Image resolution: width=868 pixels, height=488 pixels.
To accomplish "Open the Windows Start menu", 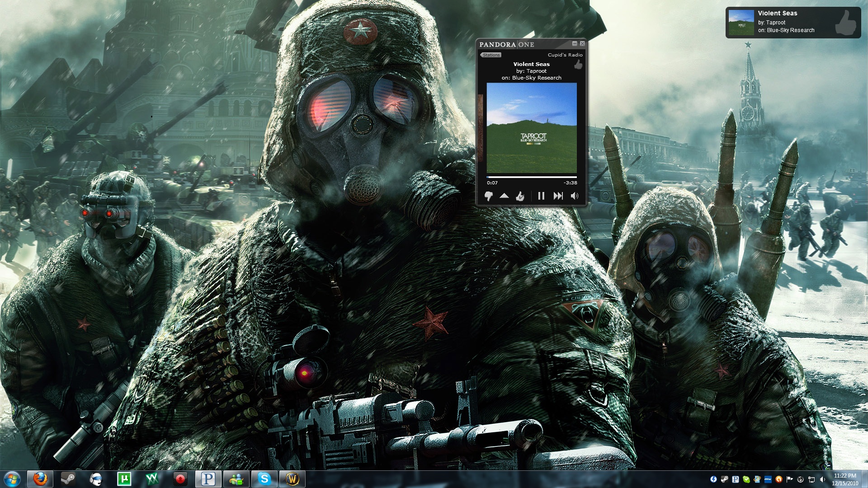I will coord(12,479).
